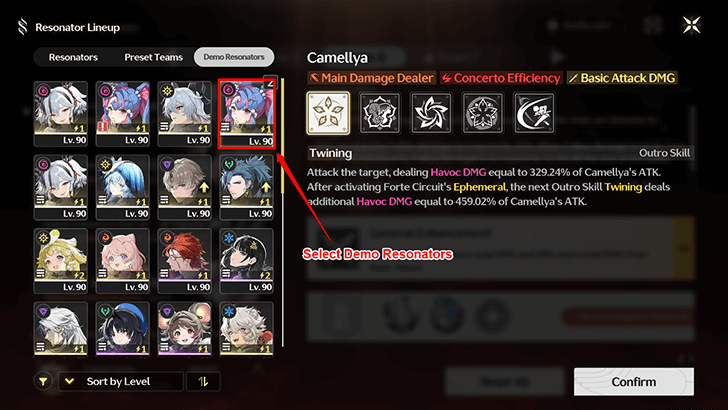Image resolution: width=728 pixels, height=410 pixels.
Task: Select the Concerto Efficiency tag
Action: point(501,78)
